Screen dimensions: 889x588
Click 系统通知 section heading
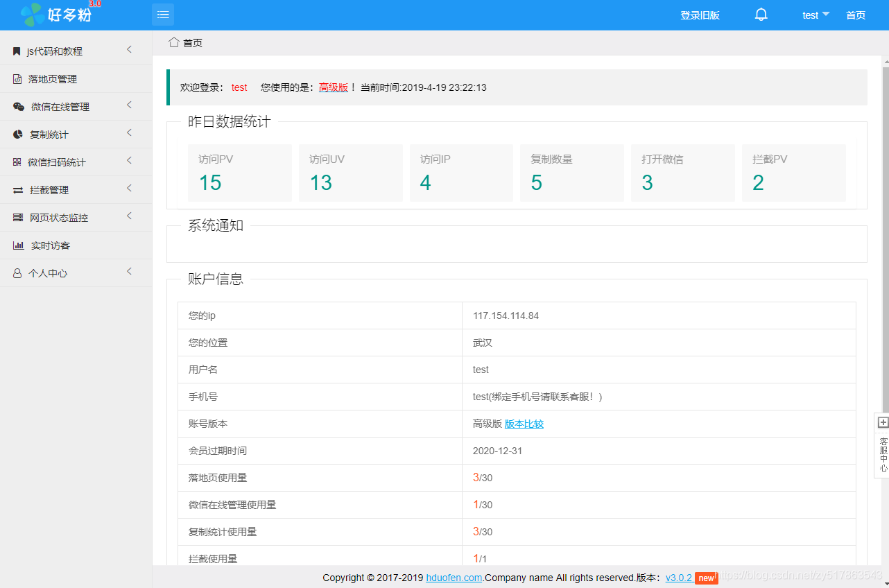(x=216, y=225)
